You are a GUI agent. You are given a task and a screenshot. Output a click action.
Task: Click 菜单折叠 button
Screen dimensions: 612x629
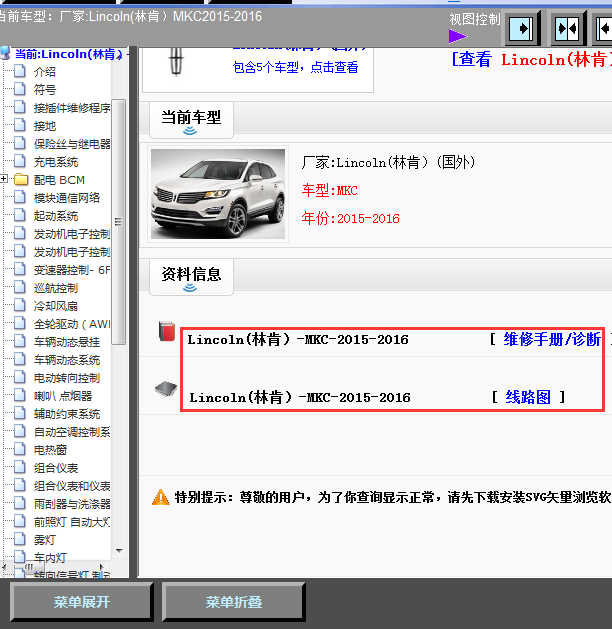(234, 602)
